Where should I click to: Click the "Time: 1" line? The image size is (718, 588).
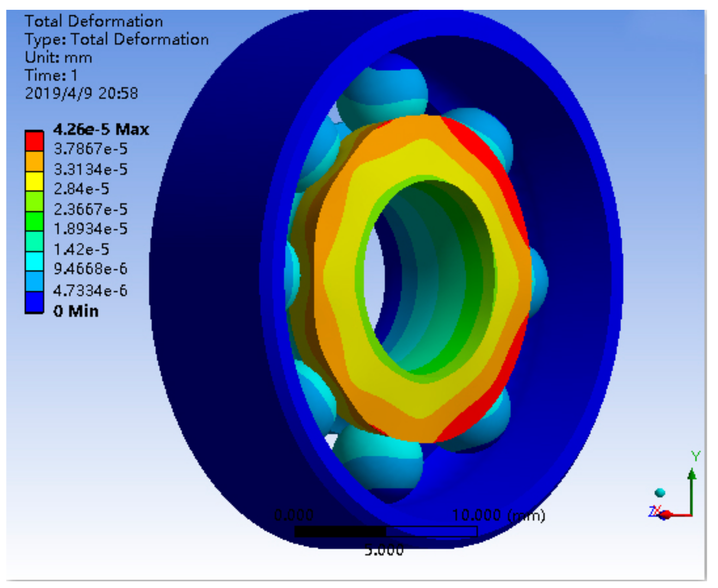point(51,75)
